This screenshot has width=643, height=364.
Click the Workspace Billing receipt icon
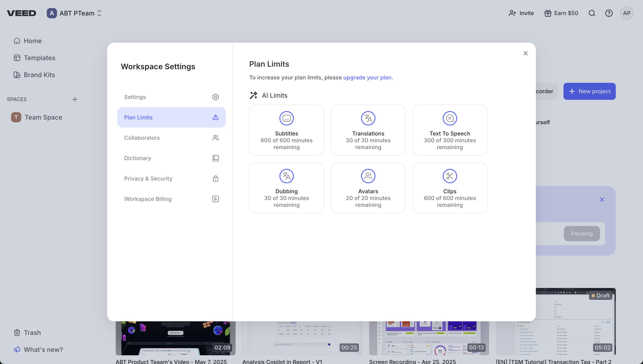[215, 199]
